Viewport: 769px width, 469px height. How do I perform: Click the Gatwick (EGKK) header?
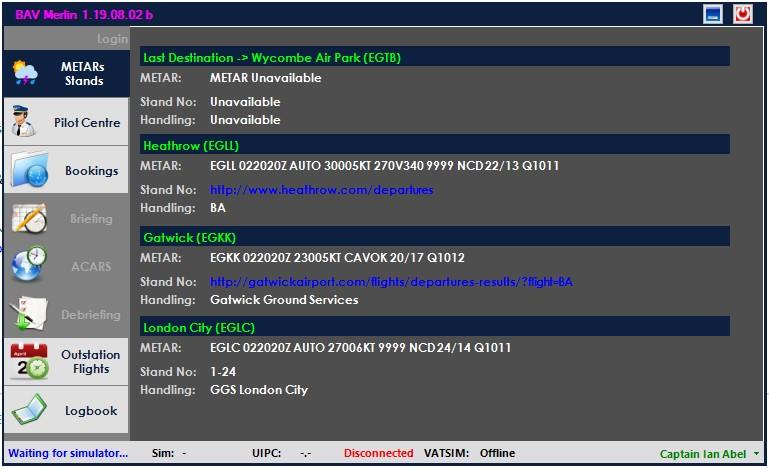435,236
